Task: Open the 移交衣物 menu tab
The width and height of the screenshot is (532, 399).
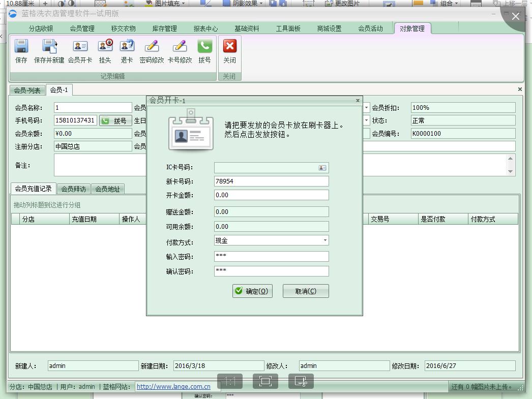Action: [123, 28]
